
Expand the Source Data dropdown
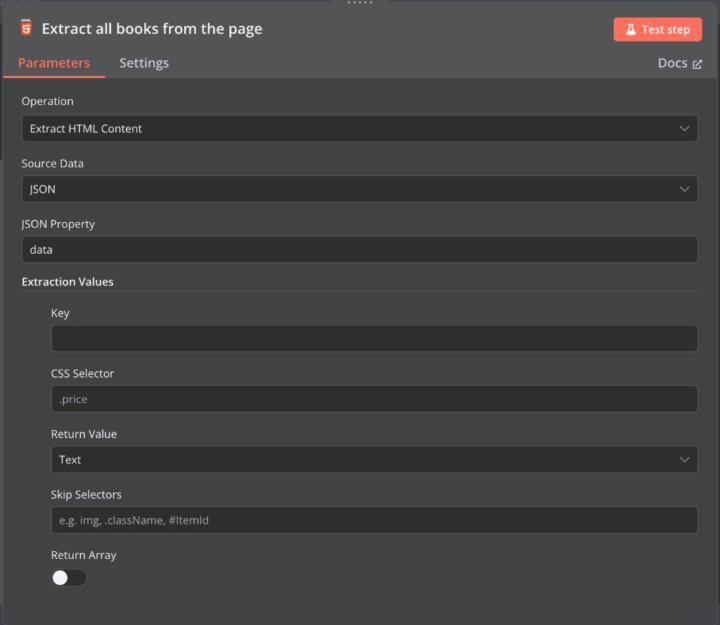tap(359, 189)
